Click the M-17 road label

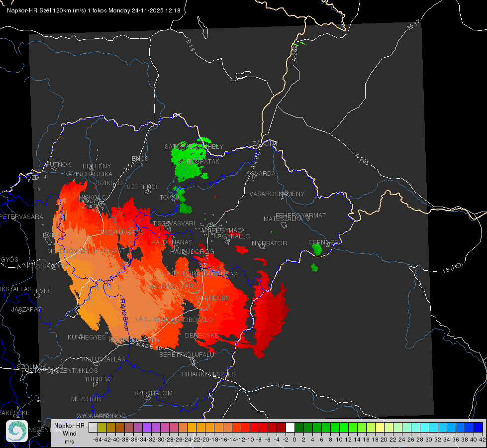pos(413,24)
